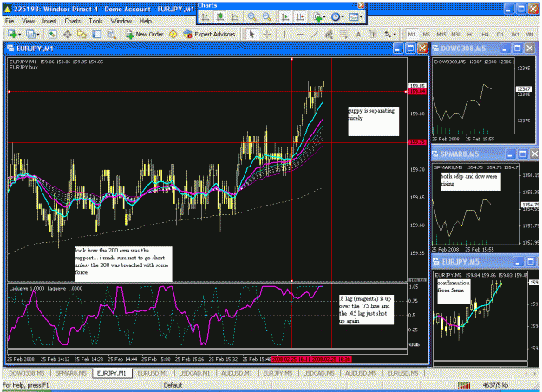This screenshot has width=542, height=392.
Task: Click the New Order button
Action: (145, 34)
